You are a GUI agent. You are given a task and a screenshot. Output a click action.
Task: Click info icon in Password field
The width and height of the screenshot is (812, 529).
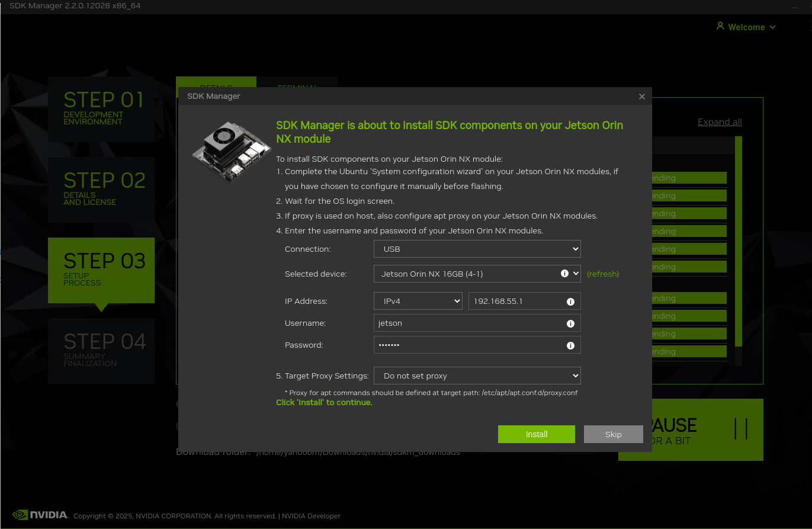pos(570,345)
